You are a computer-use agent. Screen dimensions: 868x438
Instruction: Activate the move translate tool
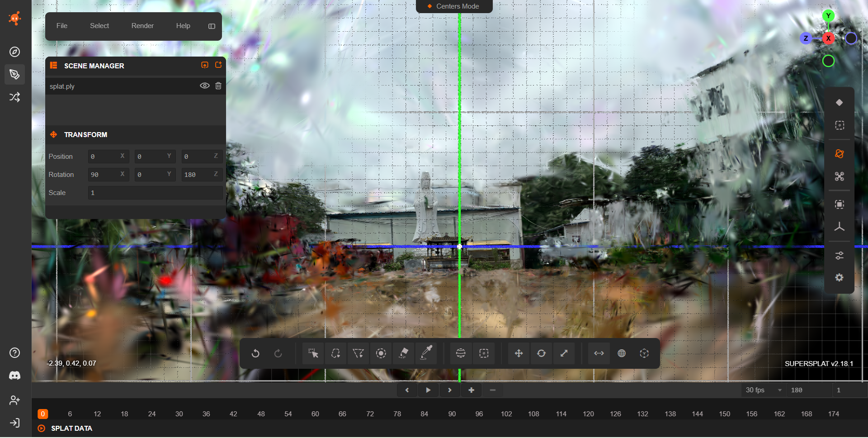pos(519,353)
